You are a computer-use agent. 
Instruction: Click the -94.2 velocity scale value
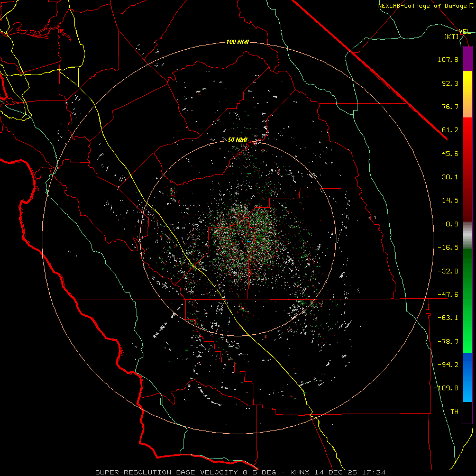(448, 365)
